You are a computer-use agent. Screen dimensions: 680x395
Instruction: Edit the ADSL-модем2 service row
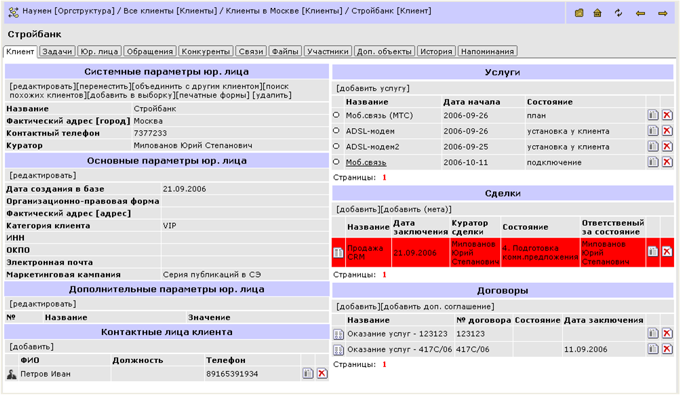point(653,146)
